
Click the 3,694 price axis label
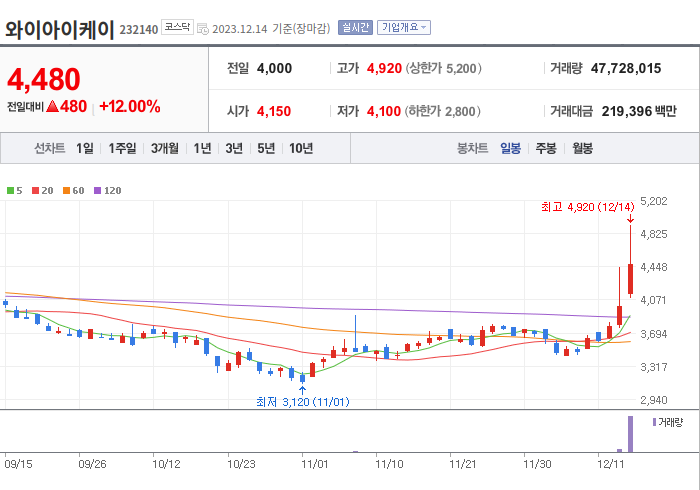(654, 334)
